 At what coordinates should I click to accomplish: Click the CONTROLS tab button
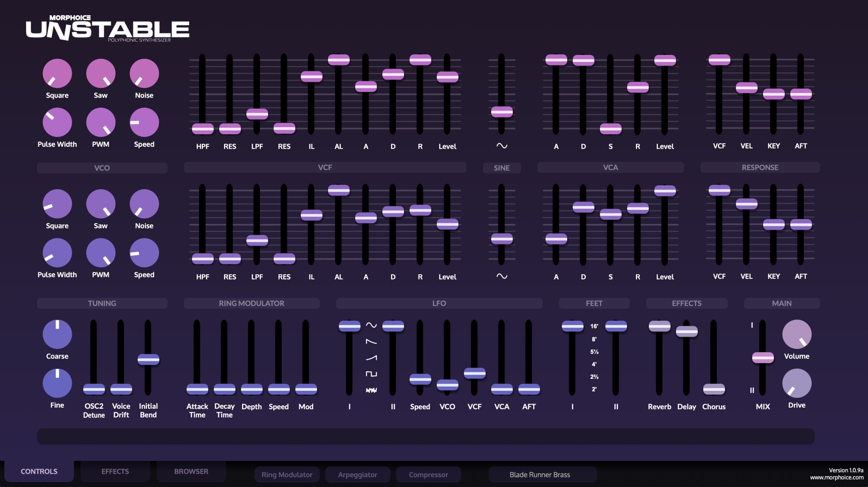pyautogui.click(x=39, y=471)
